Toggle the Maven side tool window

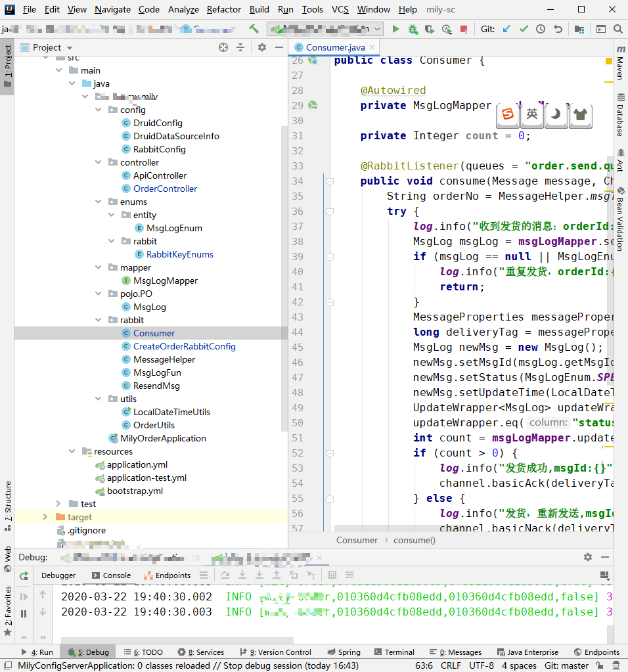click(620, 62)
